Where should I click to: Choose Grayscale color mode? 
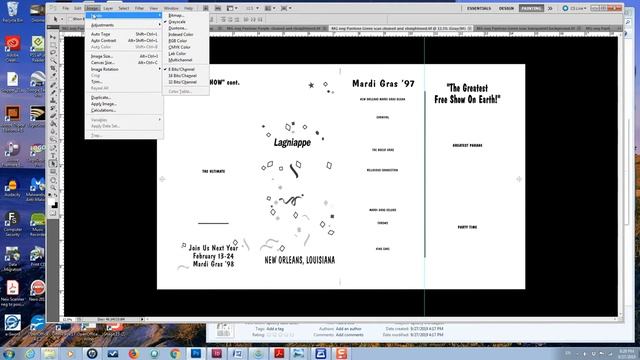point(177,22)
